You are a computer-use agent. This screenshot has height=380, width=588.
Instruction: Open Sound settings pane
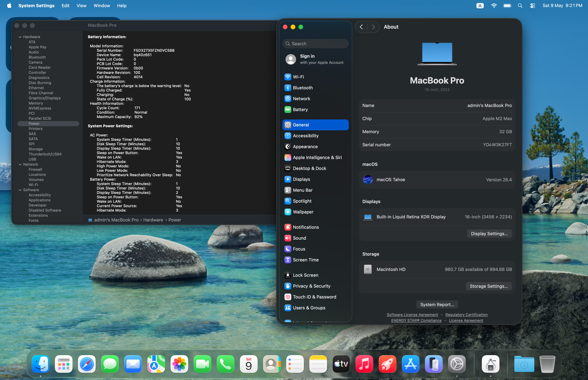(315, 238)
